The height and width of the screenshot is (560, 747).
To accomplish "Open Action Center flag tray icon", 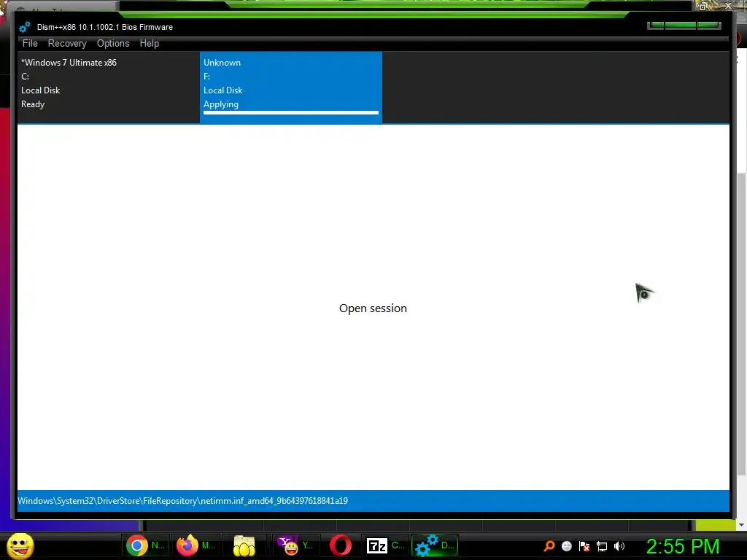I will point(584,546).
